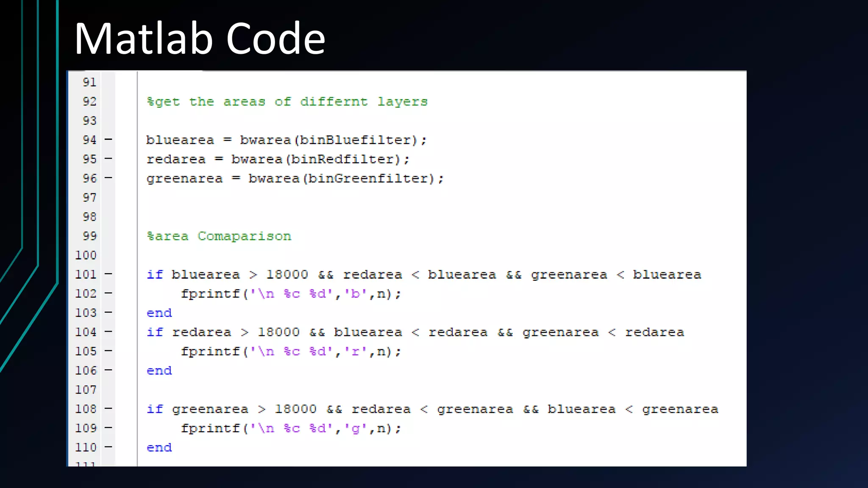
Task: Click the comment '%get the areas of differnt layers'
Action: point(287,102)
